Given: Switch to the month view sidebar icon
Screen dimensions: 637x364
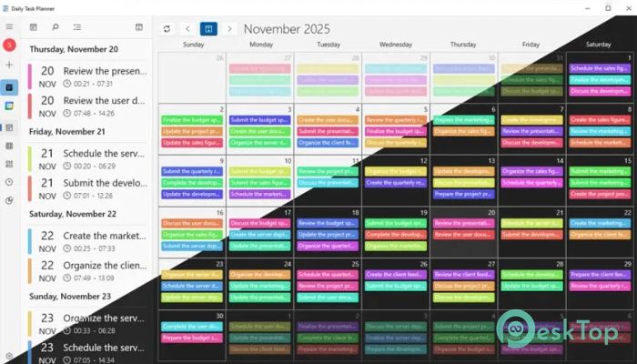Looking at the screenshot, I should click(x=9, y=127).
